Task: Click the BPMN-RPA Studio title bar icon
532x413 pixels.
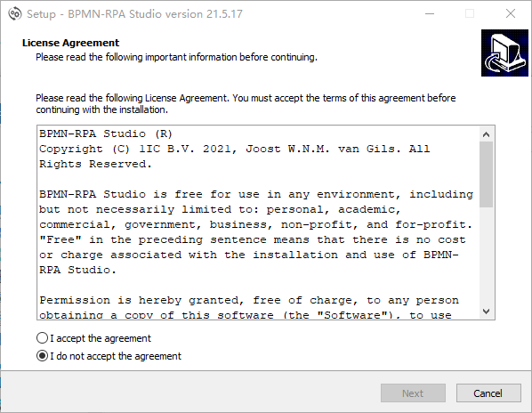Action: pos(14,14)
